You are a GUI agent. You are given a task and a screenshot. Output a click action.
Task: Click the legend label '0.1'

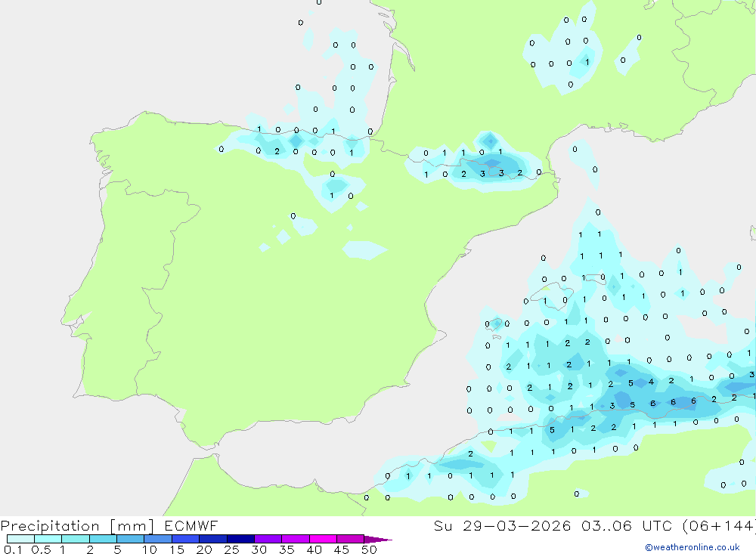13,549
